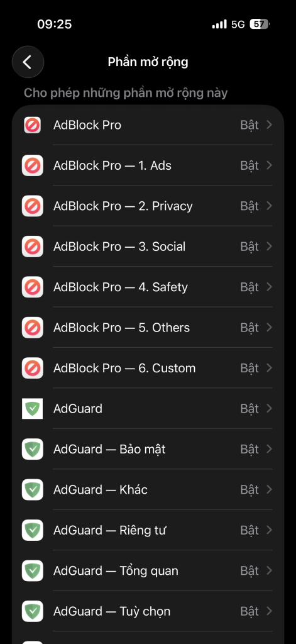The image size is (296, 644).
Task: Tap the AdGuard — Tuỳ chọn shield icon
Action: [33, 611]
